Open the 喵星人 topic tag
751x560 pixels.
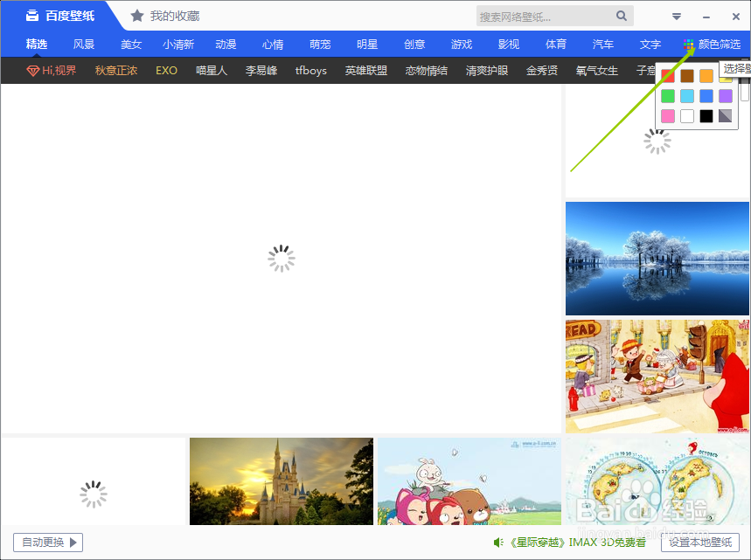[212, 71]
